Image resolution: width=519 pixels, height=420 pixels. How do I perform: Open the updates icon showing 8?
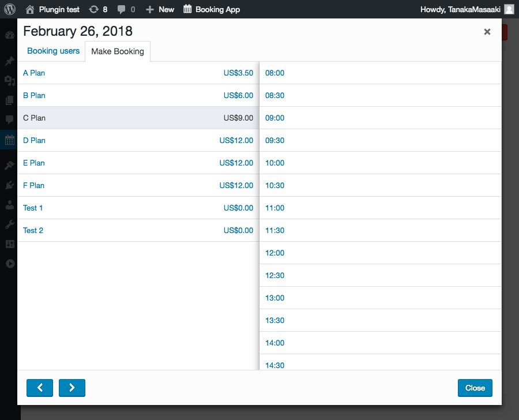93,9
